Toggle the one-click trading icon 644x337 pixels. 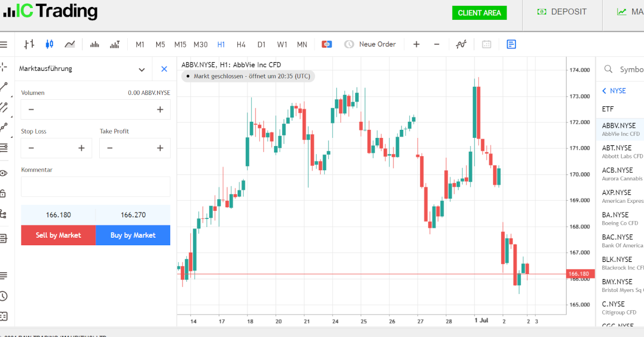click(327, 45)
